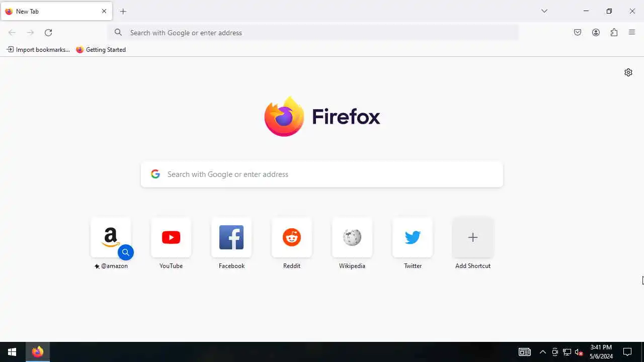Open the Firefox application menu
This screenshot has width=644, height=362.
pos(632,33)
